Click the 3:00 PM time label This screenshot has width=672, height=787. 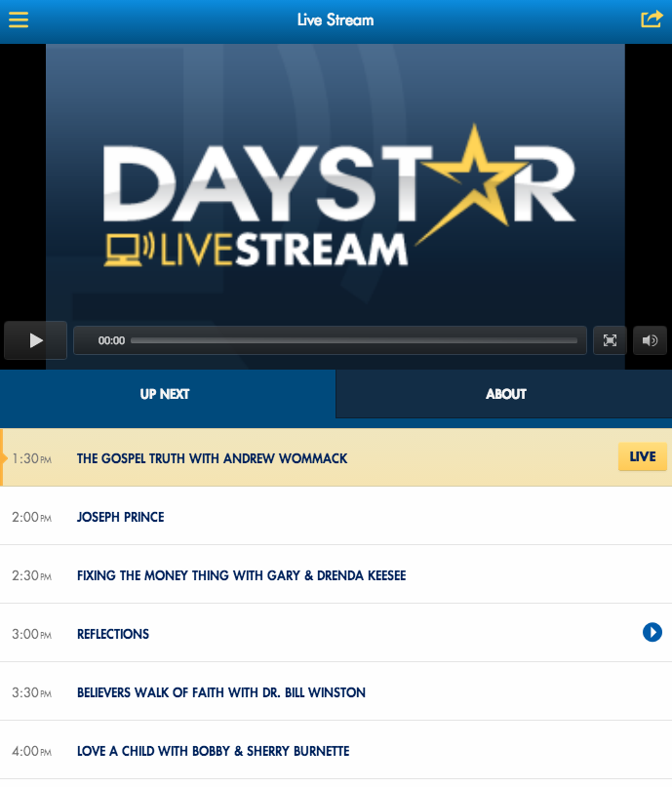tap(31, 635)
